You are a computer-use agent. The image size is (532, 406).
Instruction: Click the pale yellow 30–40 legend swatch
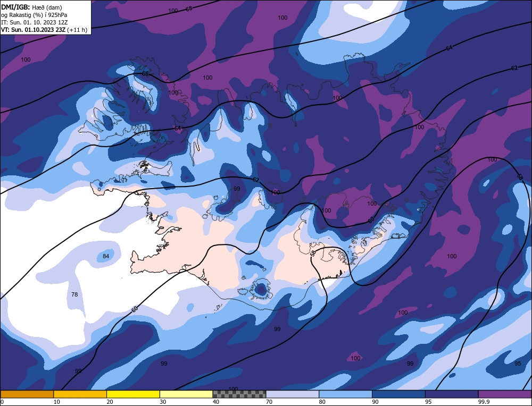pyautogui.click(x=186, y=394)
